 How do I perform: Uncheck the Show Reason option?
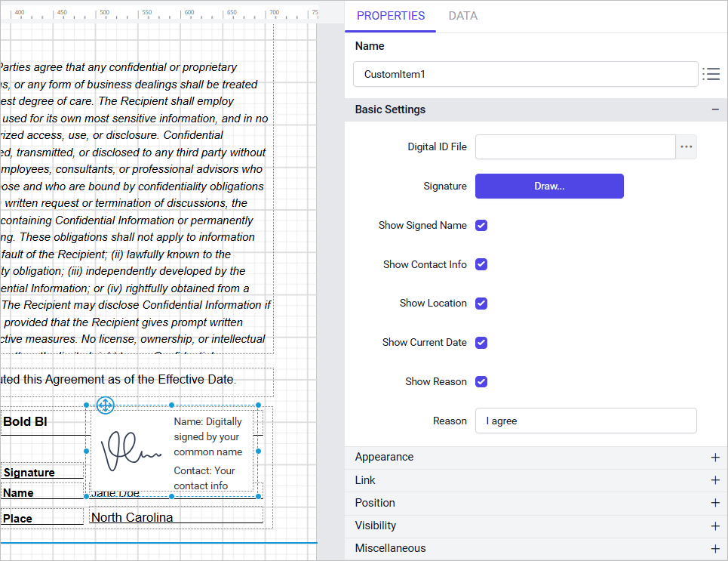click(x=481, y=381)
